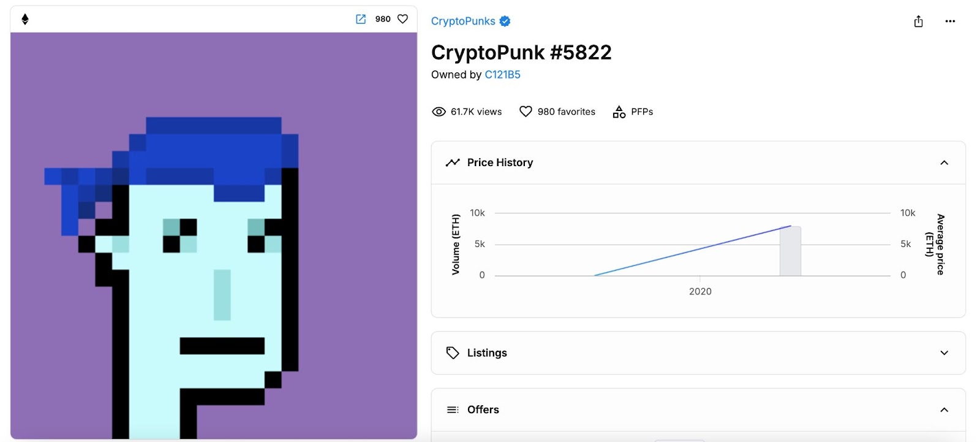Favorite the NFT with the heart icon
The width and height of the screenshot is (980, 442).
click(x=402, y=19)
